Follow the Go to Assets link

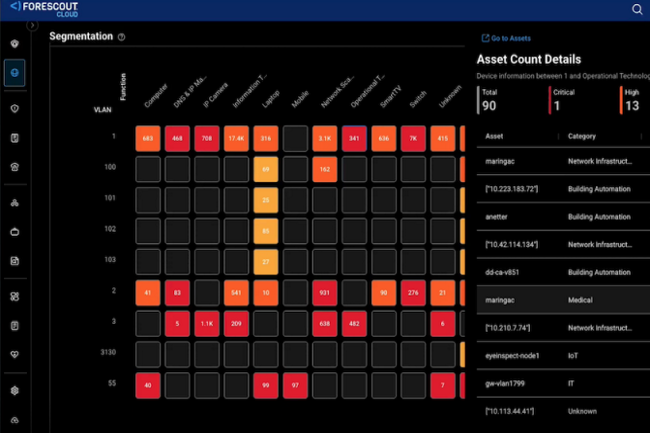click(x=509, y=38)
